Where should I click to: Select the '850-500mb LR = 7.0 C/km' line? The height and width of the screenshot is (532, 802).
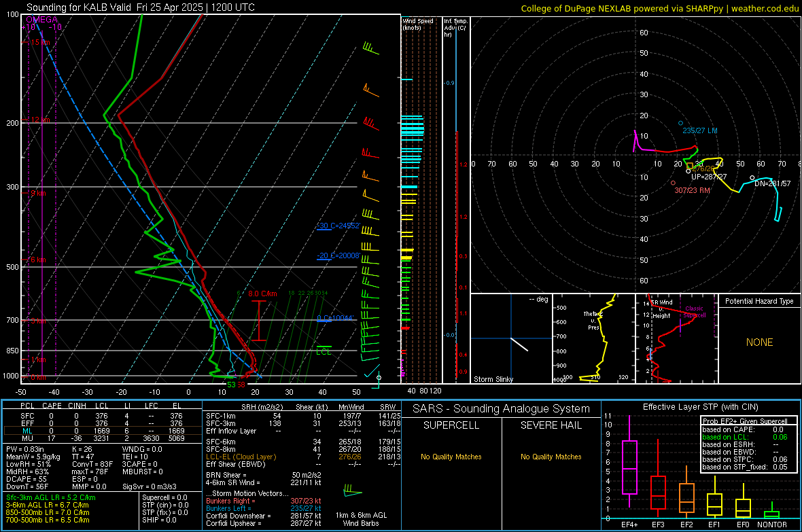pyautogui.click(x=48, y=512)
